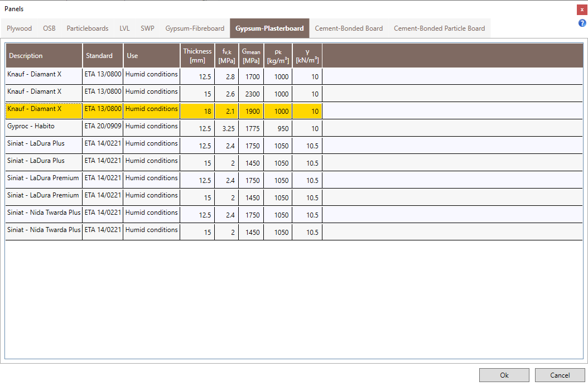Screen dimensions: 588x386
Task: Click the Gmean value 2300
Action: click(x=251, y=93)
